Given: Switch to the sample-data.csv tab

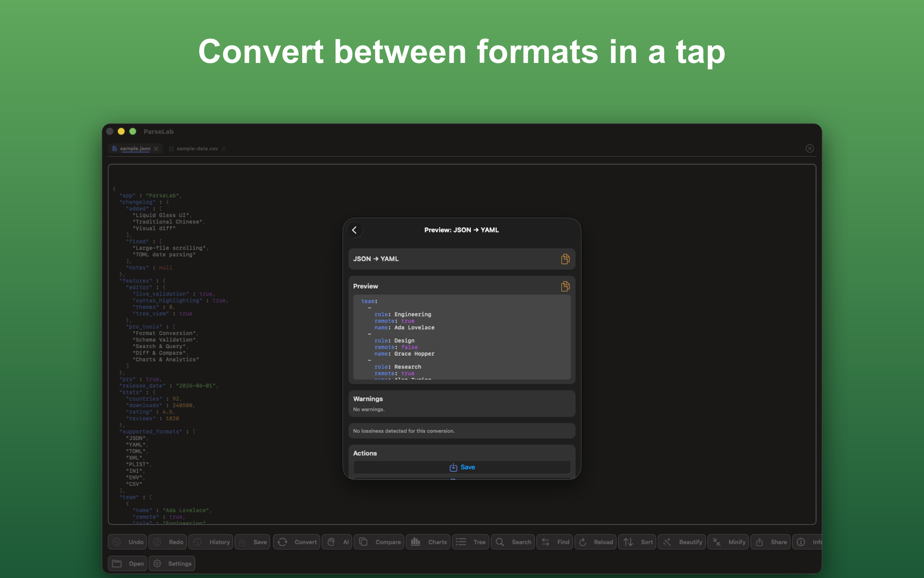Looking at the screenshot, I should click(197, 149).
